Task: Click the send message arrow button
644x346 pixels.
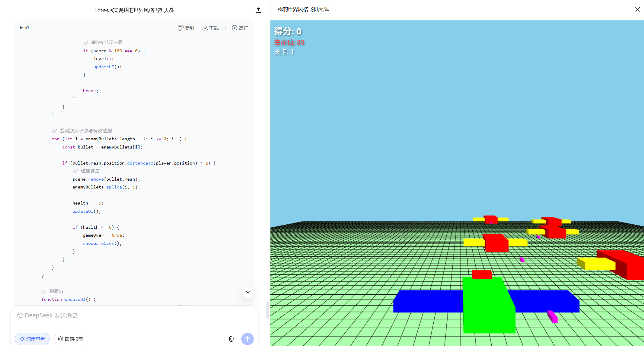Action: [x=247, y=339]
